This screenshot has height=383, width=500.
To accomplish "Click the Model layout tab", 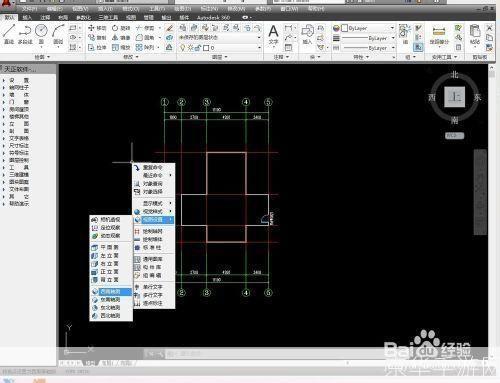I will (90, 363).
